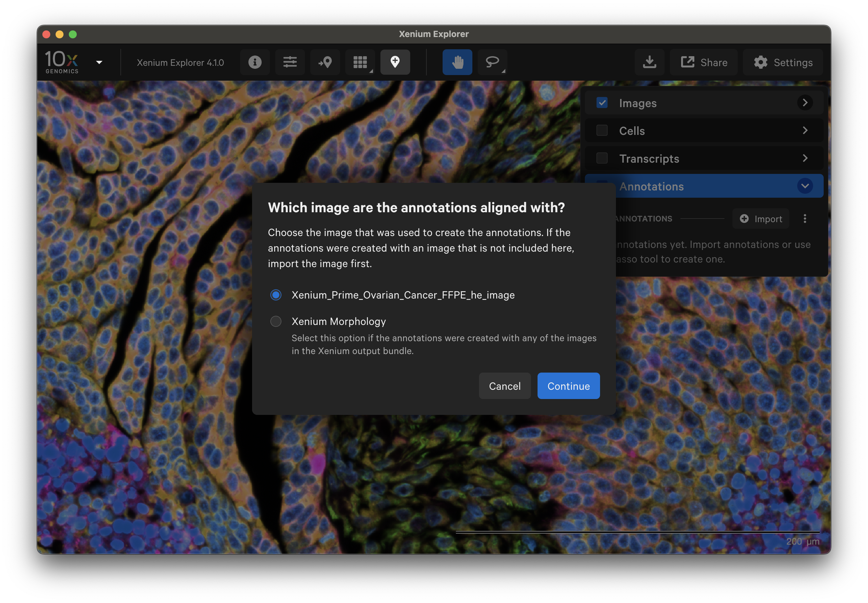Viewport: 868px width, 603px height.
Task: Select the hand pan tool
Action: (x=457, y=62)
